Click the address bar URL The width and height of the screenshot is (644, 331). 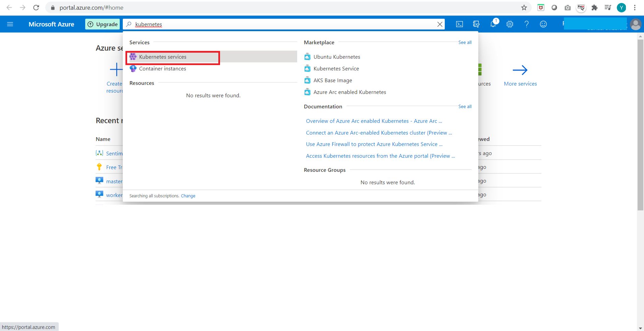click(x=91, y=7)
